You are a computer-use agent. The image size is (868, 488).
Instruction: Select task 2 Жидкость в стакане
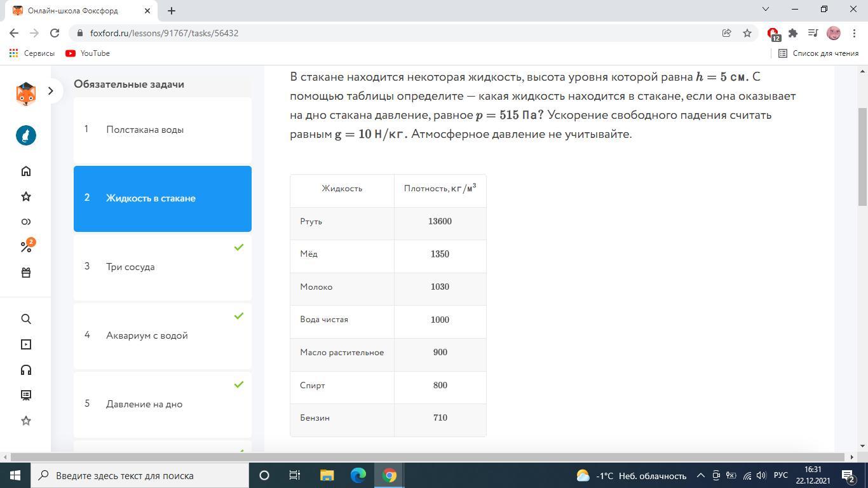coord(163,198)
